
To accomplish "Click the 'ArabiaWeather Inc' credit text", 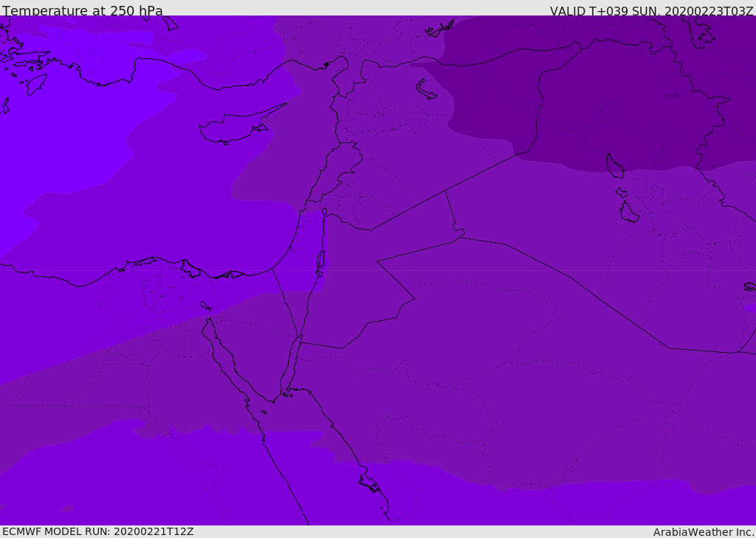I will tap(704, 532).
